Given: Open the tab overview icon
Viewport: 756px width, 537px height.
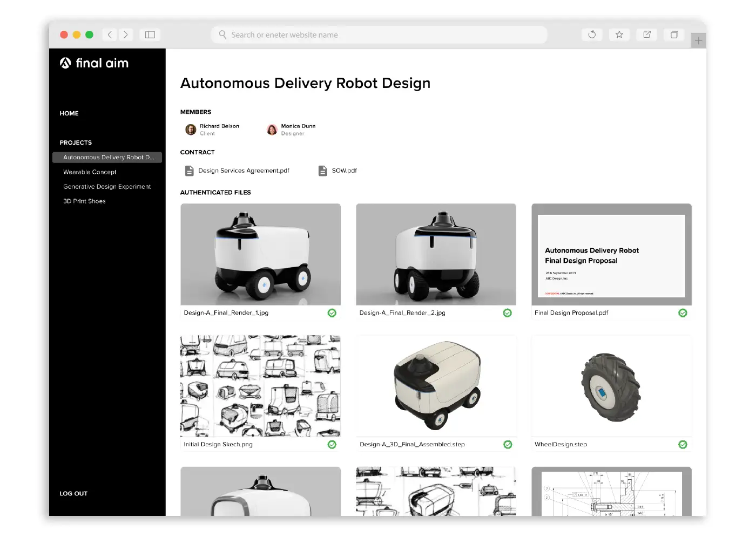Looking at the screenshot, I should click(674, 35).
